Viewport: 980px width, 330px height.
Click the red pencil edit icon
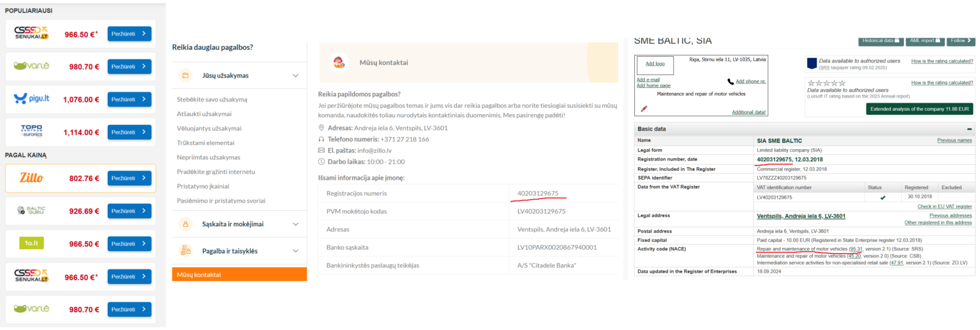[x=644, y=109]
